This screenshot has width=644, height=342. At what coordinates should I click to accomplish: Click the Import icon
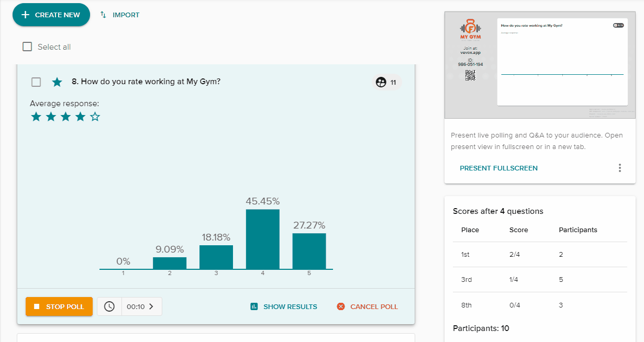click(103, 15)
